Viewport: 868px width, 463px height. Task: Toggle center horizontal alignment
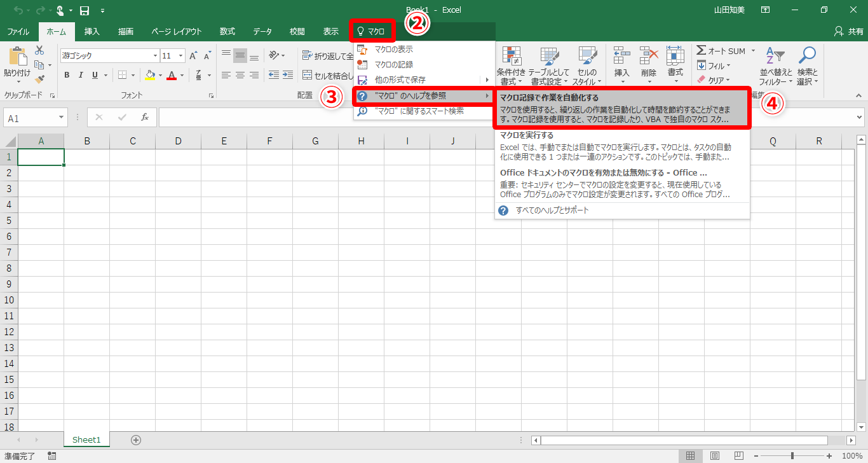pyautogui.click(x=240, y=75)
